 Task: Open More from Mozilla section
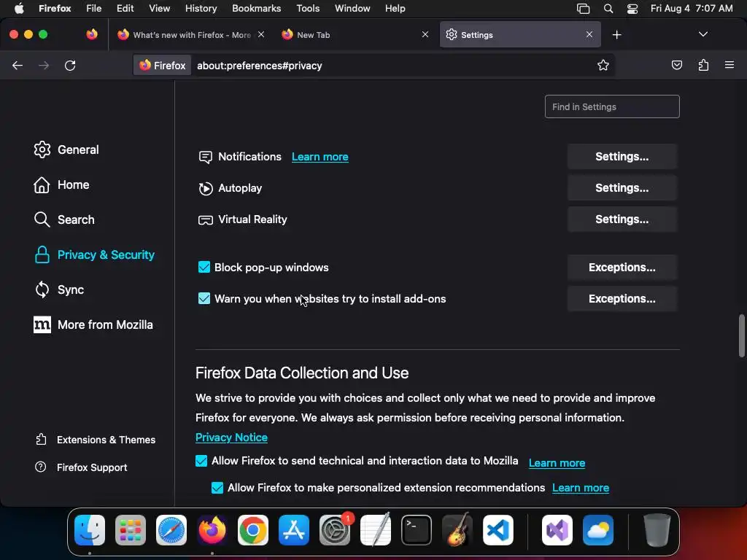tap(93, 324)
